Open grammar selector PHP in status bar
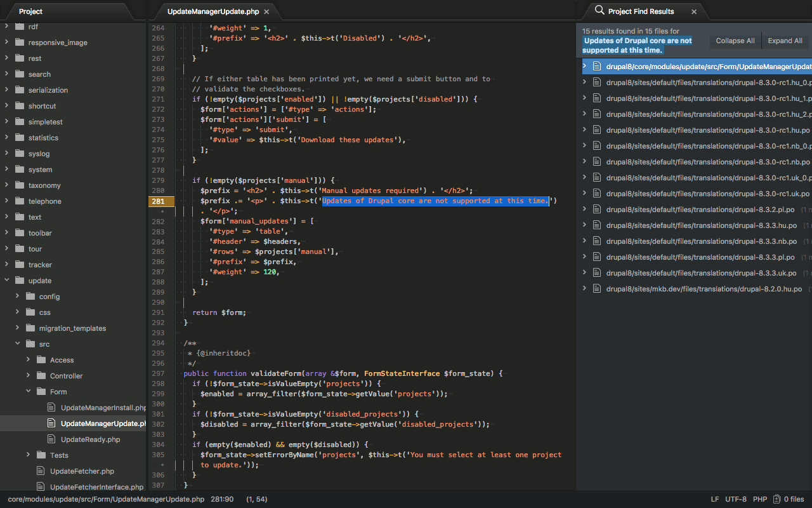 760,499
